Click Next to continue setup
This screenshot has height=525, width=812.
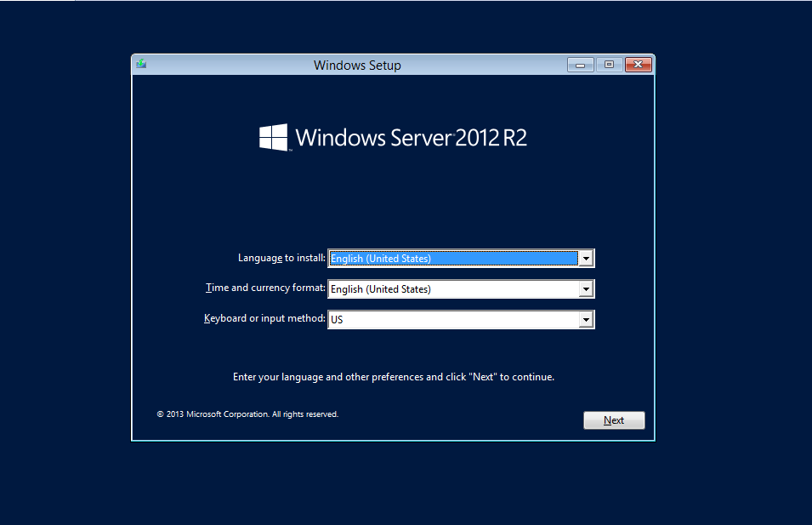pos(614,420)
